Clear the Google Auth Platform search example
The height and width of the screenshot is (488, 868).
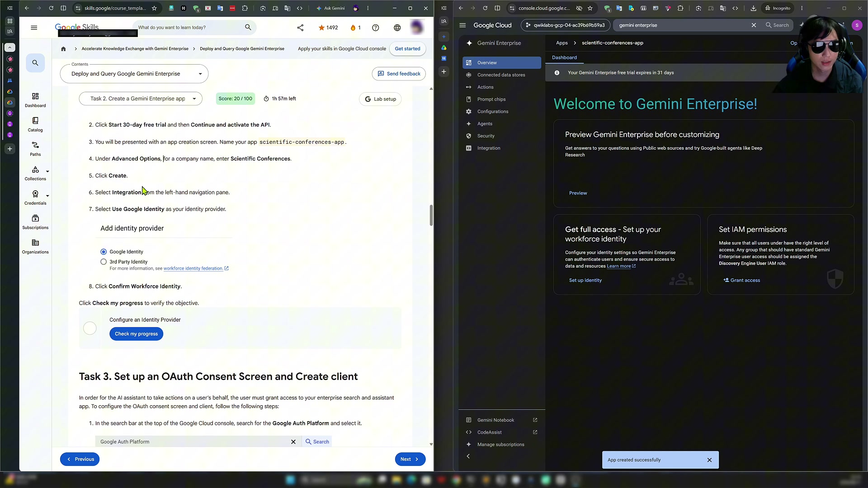pyautogui.click(x=293, y=442)
